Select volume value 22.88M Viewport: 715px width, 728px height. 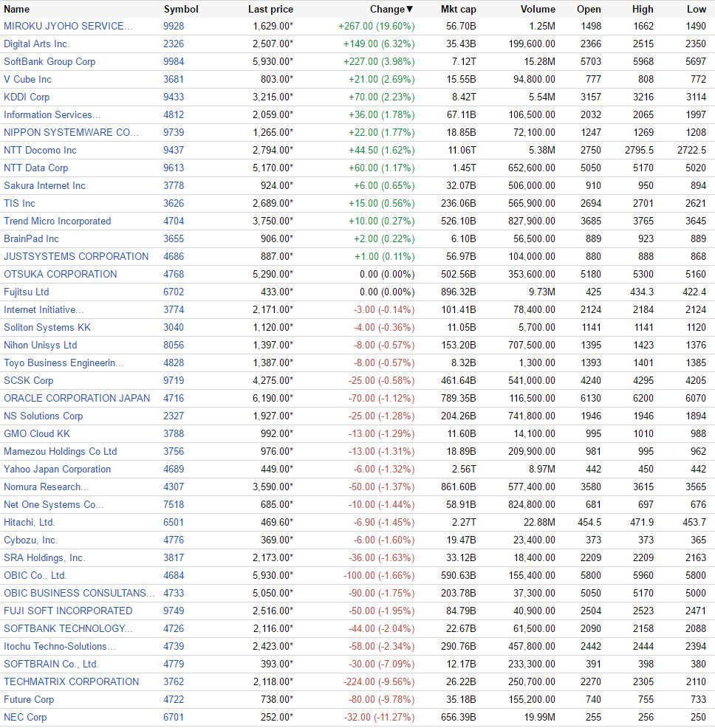tap(539, 522)
